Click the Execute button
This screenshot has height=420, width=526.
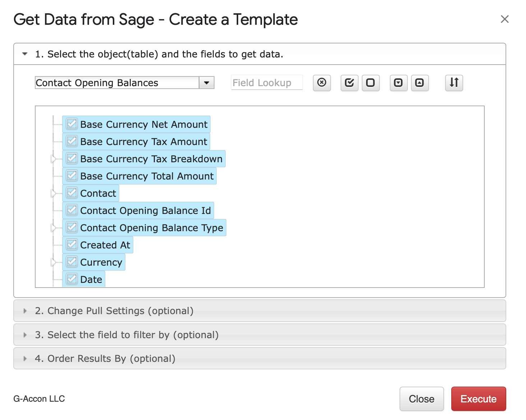pos(479,399)
